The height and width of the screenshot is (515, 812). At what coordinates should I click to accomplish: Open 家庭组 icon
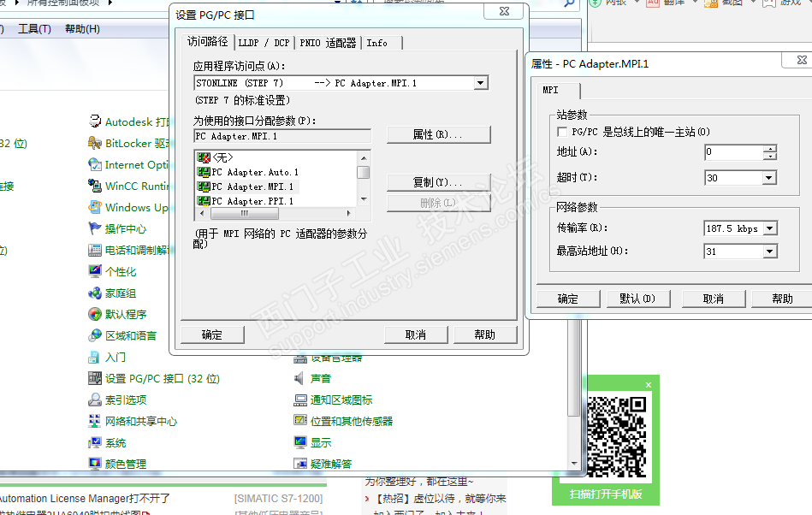tap(95, 293)
